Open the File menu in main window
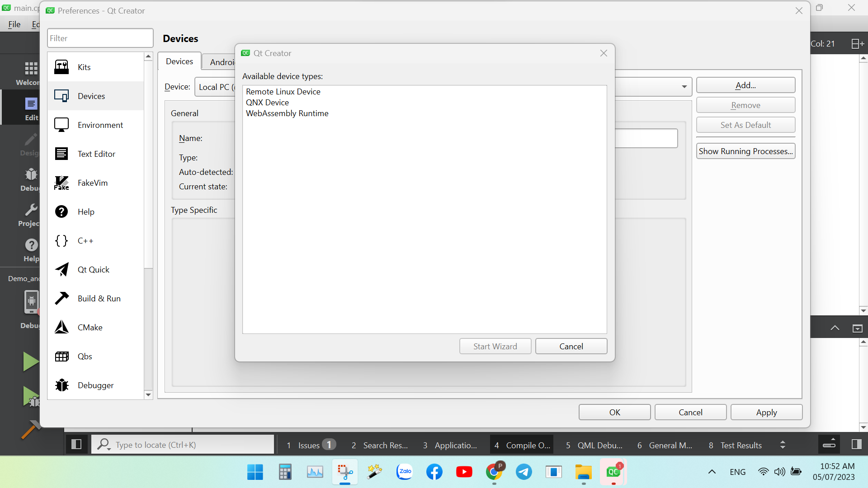This screenshot has height=488, width=868. pyautogui.click(x=14, y=24)
